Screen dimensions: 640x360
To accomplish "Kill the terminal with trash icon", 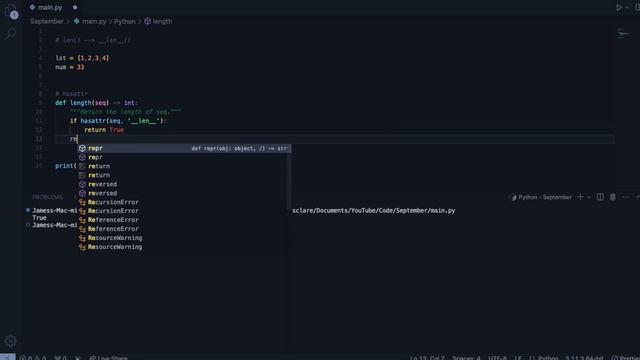I will pyautogui.click(x=613, y=197).
